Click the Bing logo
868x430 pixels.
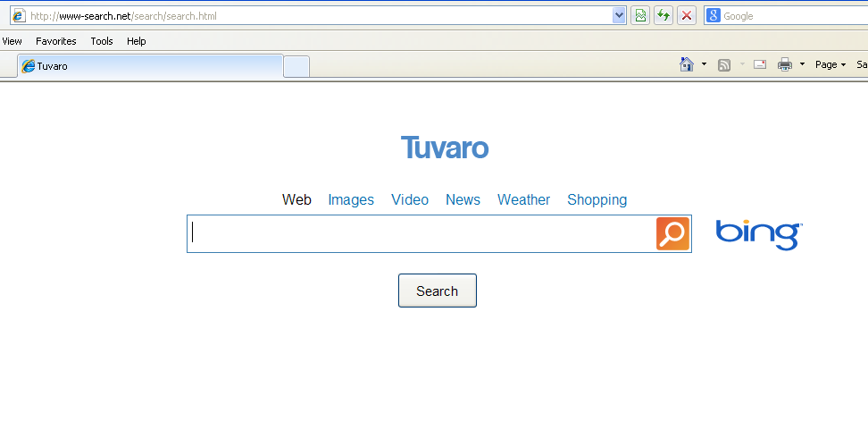[759, 235]
